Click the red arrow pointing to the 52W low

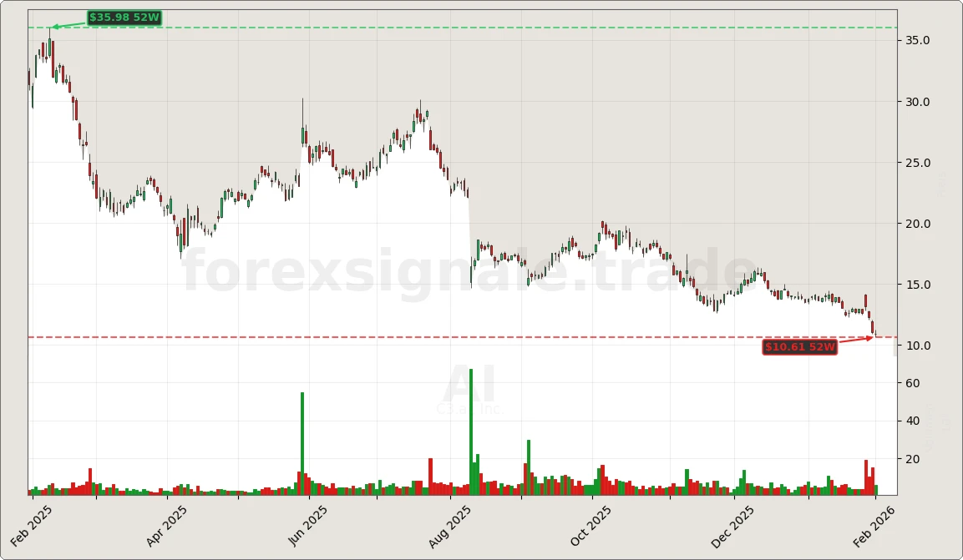[x=854, y=341]
